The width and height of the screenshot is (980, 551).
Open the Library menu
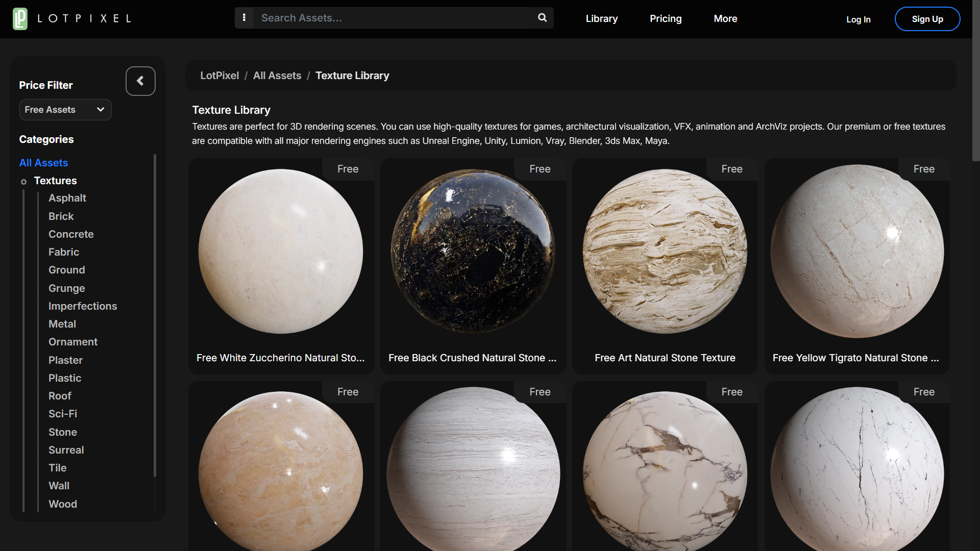point(601,19)
